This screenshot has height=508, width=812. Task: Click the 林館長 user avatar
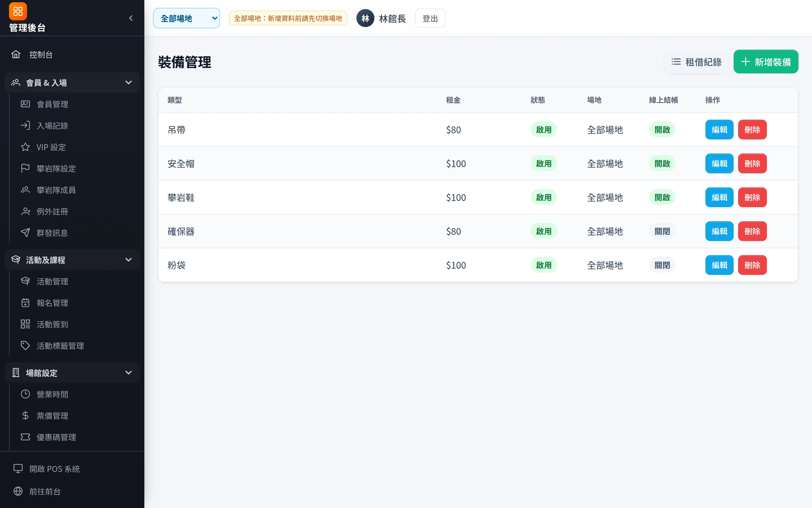point(365,18)
